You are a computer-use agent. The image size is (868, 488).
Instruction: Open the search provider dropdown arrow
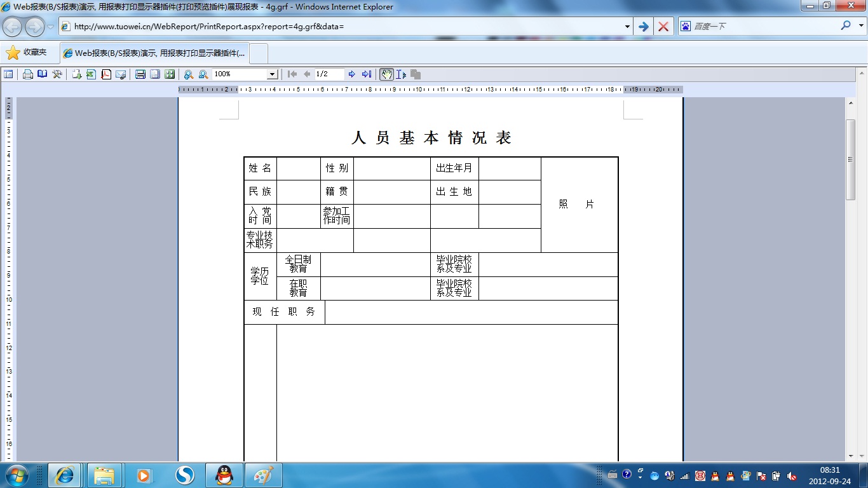(861, 26)
